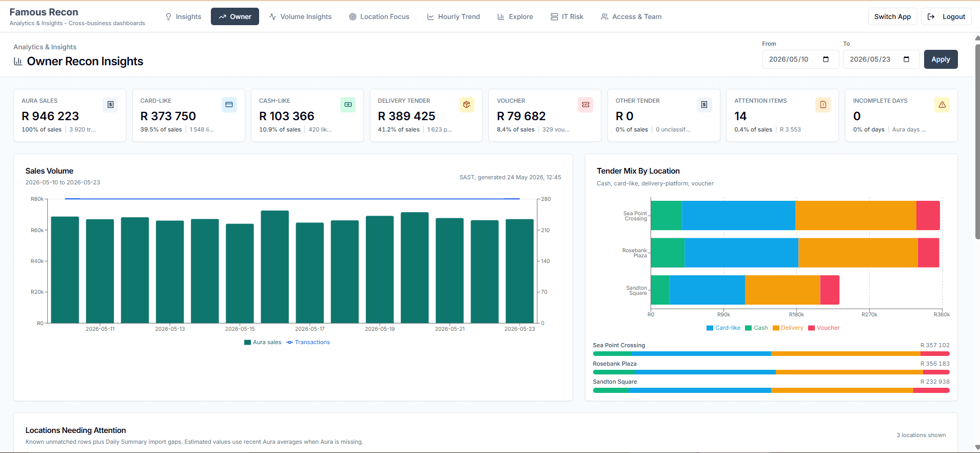Select the Owner tab

[235, 16]
